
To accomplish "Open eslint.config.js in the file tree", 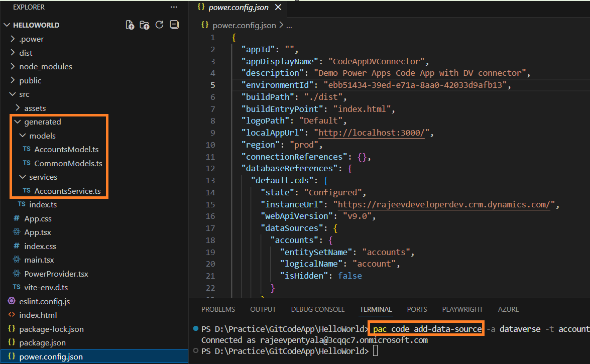I will [44, 301].
